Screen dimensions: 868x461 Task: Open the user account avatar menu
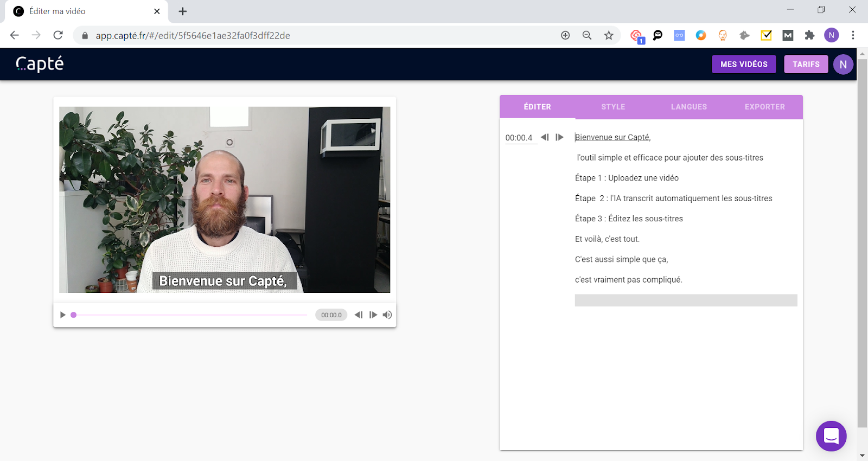(x=843, y=64)
